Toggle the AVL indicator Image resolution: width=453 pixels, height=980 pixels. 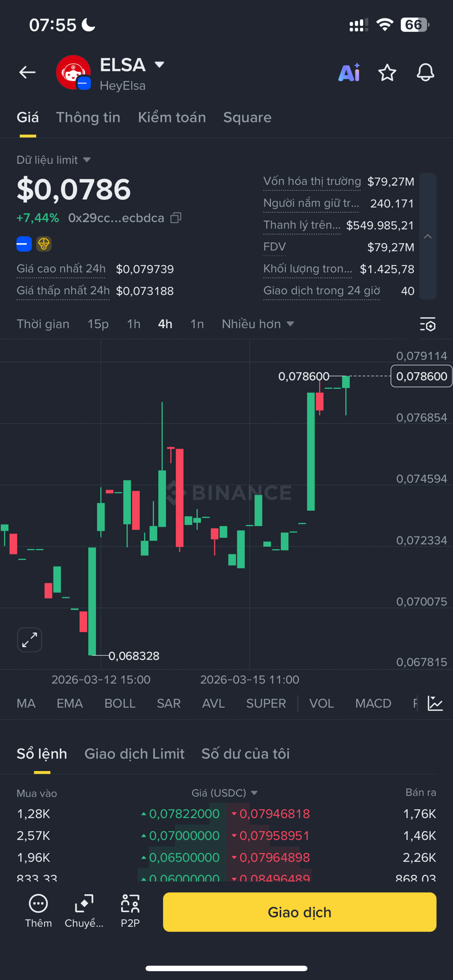coord(213,703)
